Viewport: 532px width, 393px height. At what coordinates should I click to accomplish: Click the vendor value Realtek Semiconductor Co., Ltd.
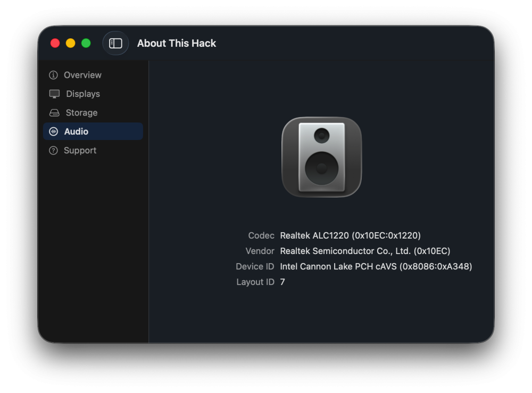coord(365,251)
